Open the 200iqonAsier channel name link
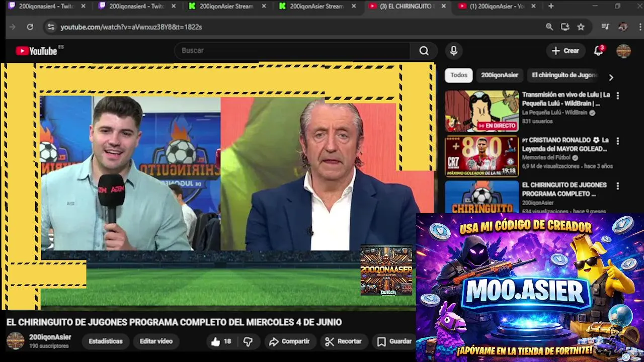This screenshot has height=362, width=644. point(50,337)
